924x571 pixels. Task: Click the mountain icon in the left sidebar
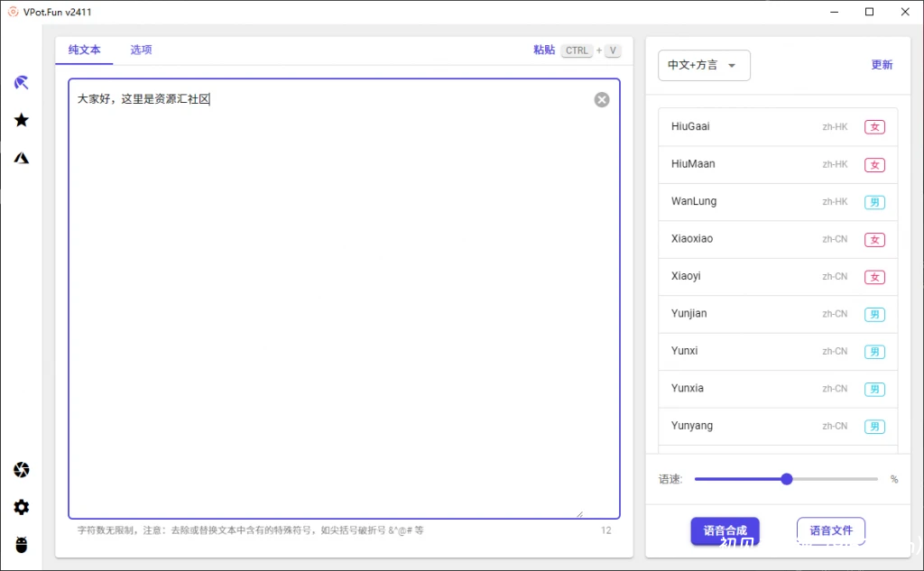point(21,158)
